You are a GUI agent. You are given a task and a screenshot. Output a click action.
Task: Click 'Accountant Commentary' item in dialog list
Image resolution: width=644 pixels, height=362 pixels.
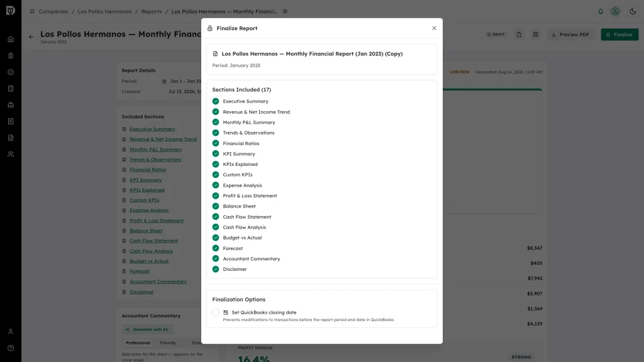coord(252,258)
